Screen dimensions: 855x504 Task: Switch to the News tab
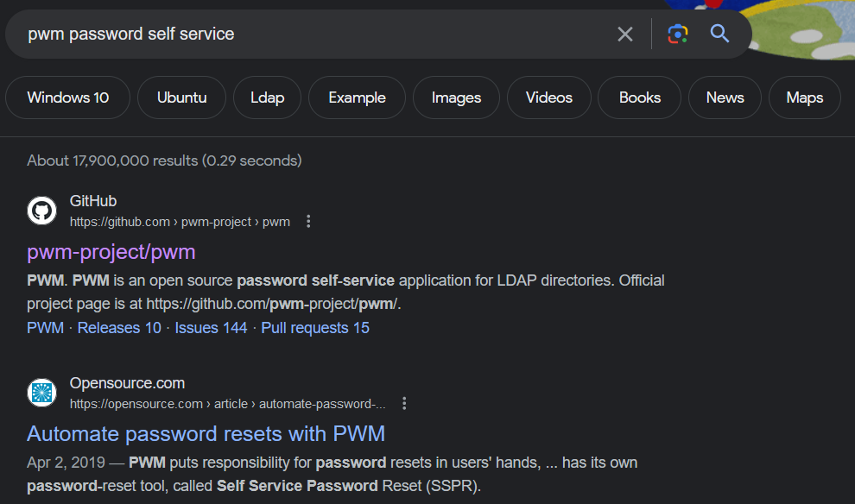click(725, 98)
